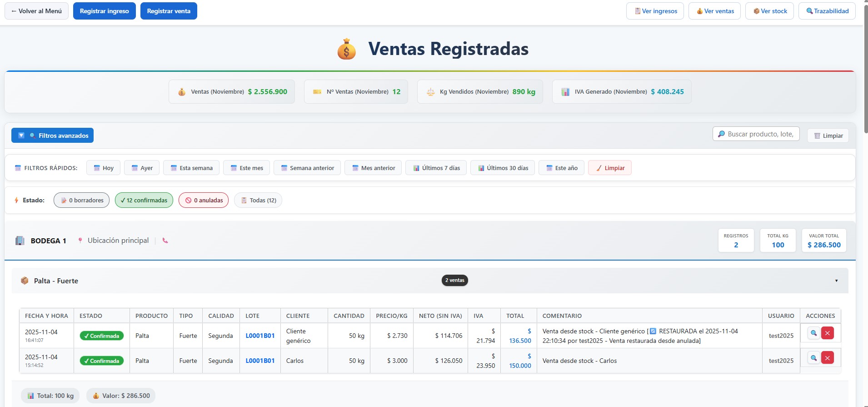Viewport: 868px width, 407px height.
Task: Click the box icon next to Palta - Fuerte
Action: tap(25, 281)
